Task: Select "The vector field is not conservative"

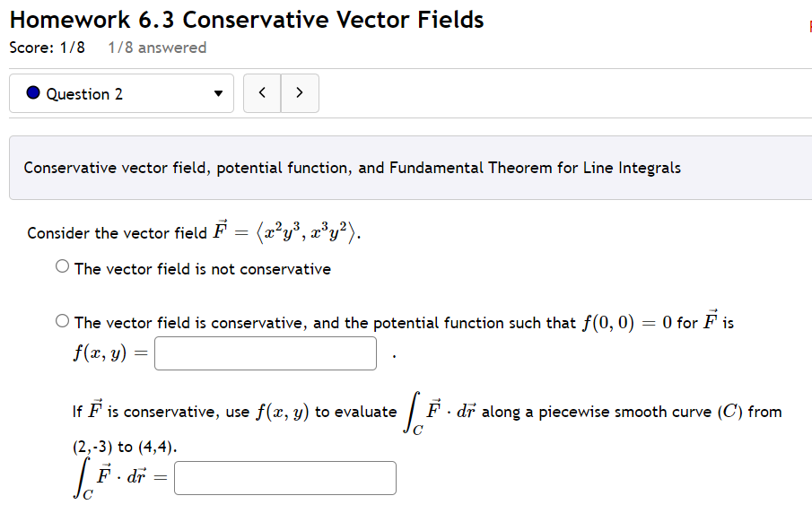Action: 62,265
